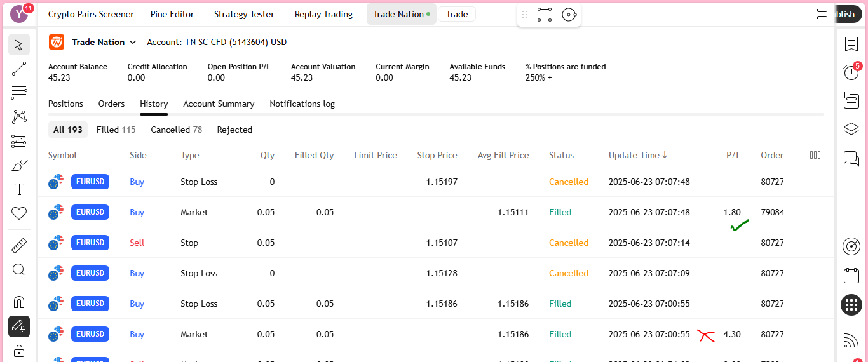Open the Pine Editor panel
This screenshot has width=868, height=362.
point(172,14)
